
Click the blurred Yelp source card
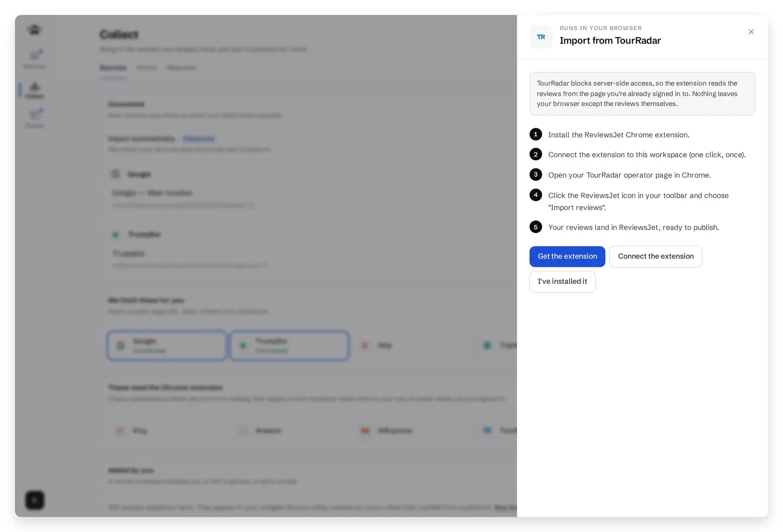tap(411, 346)
